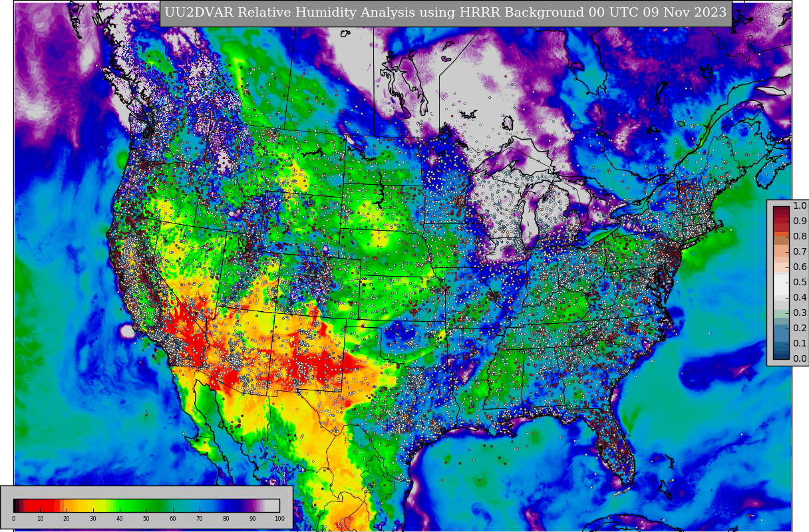Click the '1.0' label on right legend
The height and width of the screenshot is (532, 809).
[x=800, y=206]
